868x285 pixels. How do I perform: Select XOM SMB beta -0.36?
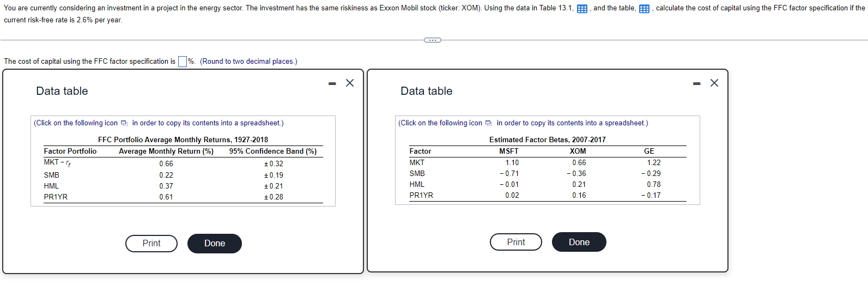(x=576, y=173)
